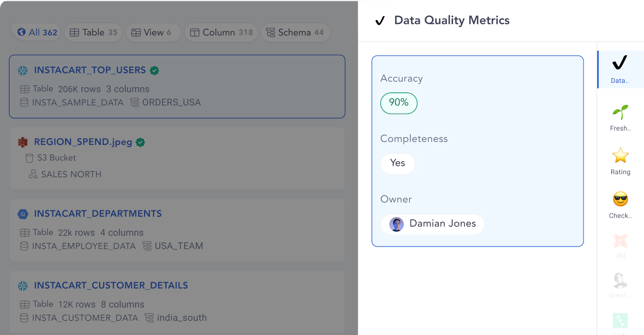
Task: Click the SALES NORTH label
Action: 71,174
